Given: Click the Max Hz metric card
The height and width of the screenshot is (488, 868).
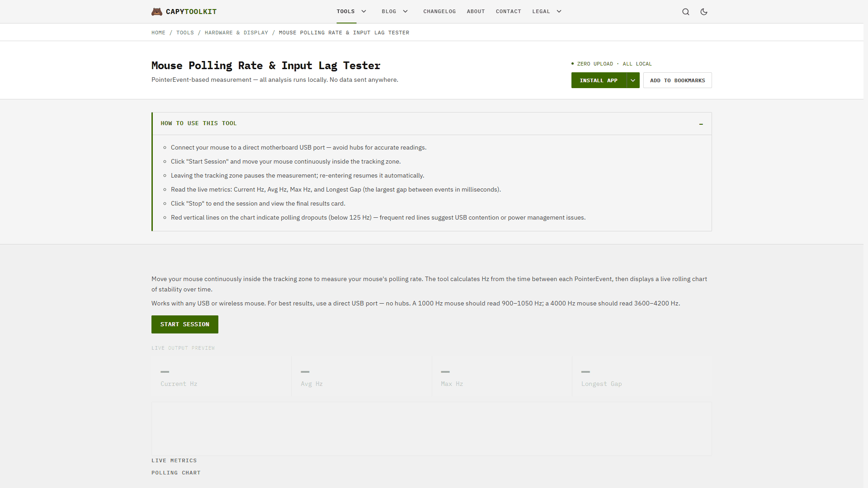Looking at the screenshot, I should point(502,376).
